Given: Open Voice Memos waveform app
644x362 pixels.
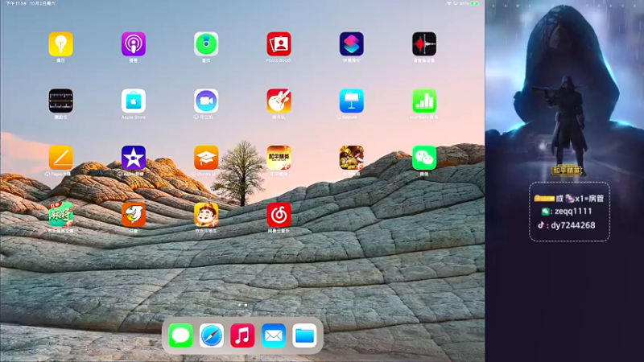Looking at the screenshot, I should [x=424, y=44].
